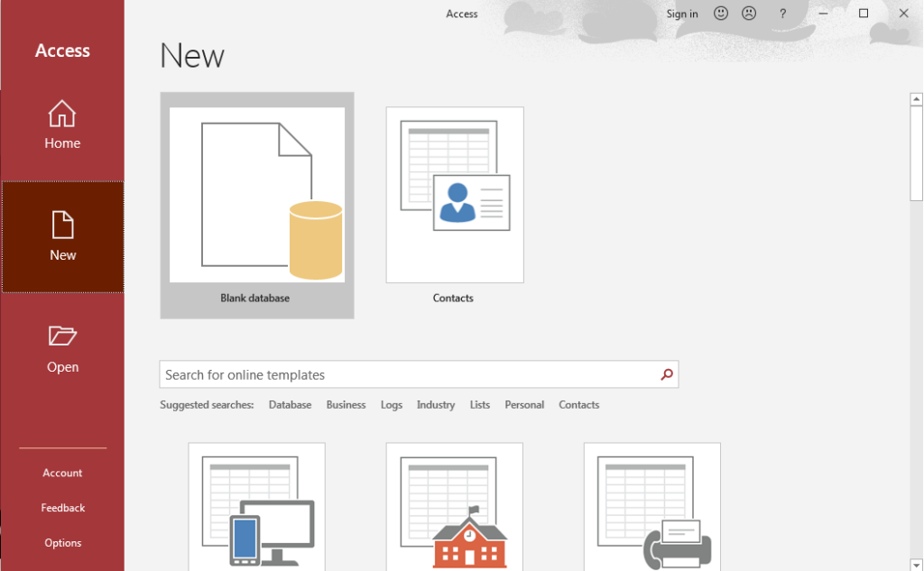Image resolution: width=924 pixels, height=571 pixels.
Task: Send a smile feedback face icon
Action: 721,14
